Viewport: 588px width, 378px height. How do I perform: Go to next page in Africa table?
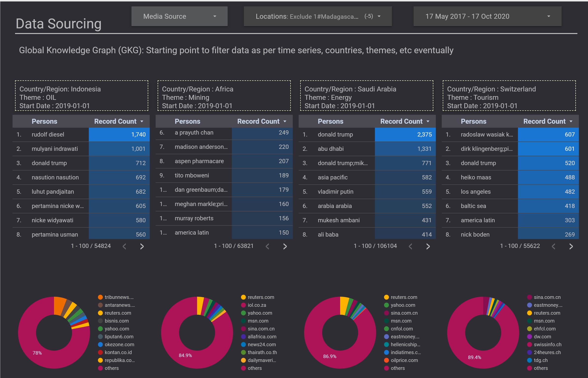tap(285, 246)
